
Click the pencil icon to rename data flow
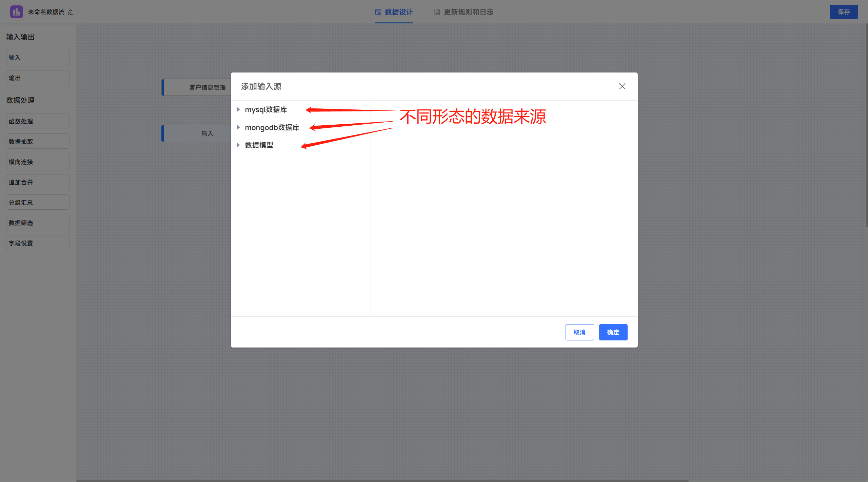[70, 12]
